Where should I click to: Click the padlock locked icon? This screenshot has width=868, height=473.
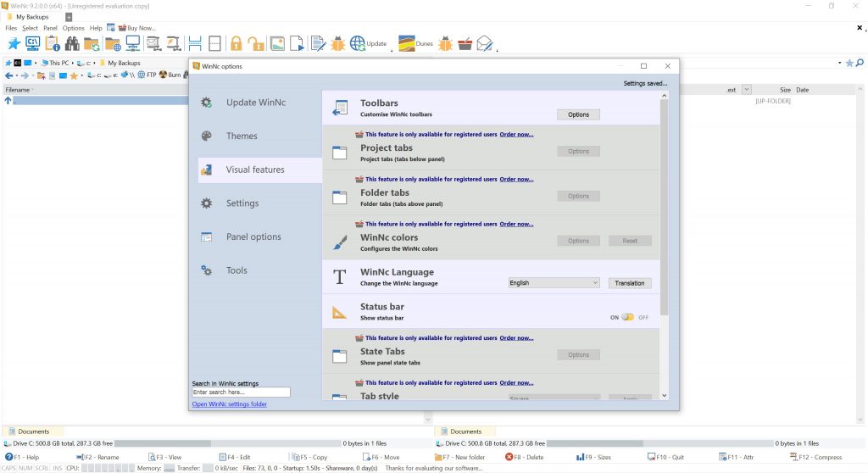click(x=236, y=43)
